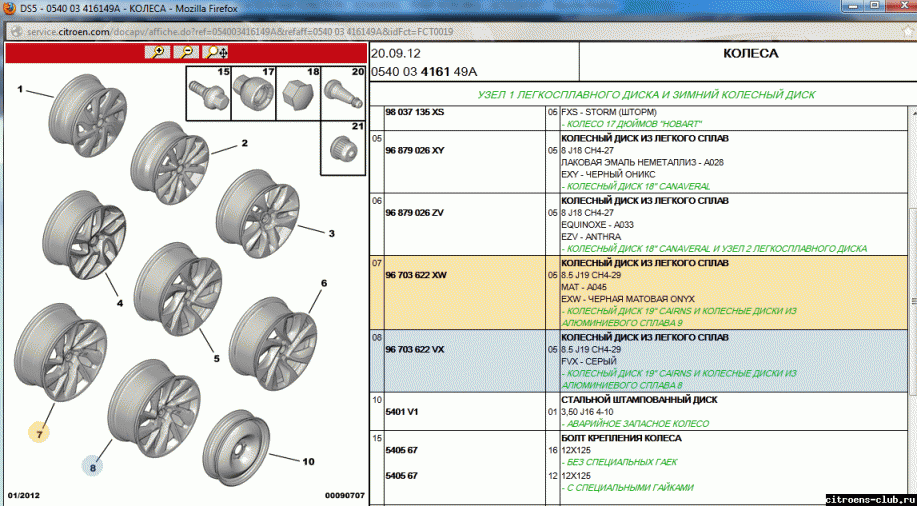Image resolution: width=917 pixels, height=506 pixels.
Task: Click alloy wheel number 1 in diagram
Action: click(88, 115)
